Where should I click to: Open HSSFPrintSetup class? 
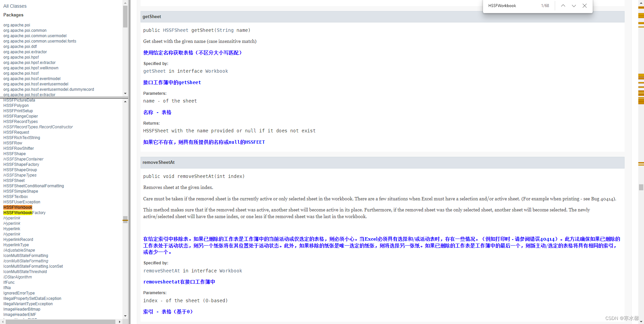coord(18,111)
